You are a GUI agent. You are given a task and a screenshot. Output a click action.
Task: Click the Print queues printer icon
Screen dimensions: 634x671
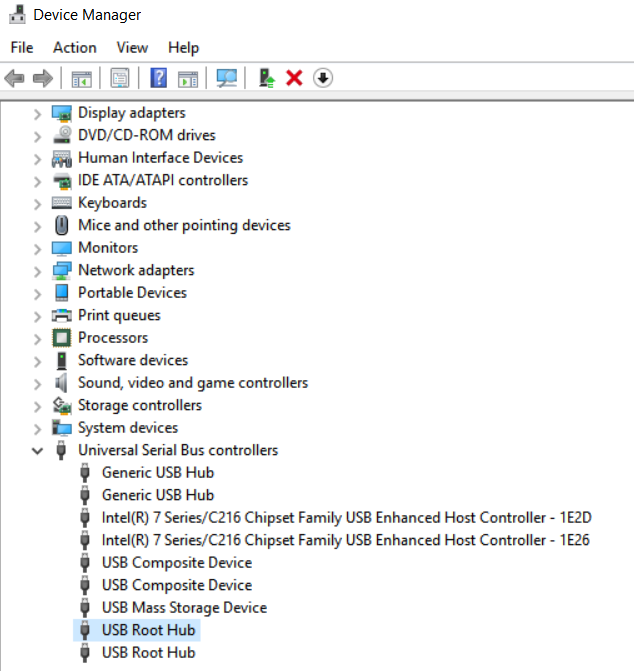[x=62, y=315]
